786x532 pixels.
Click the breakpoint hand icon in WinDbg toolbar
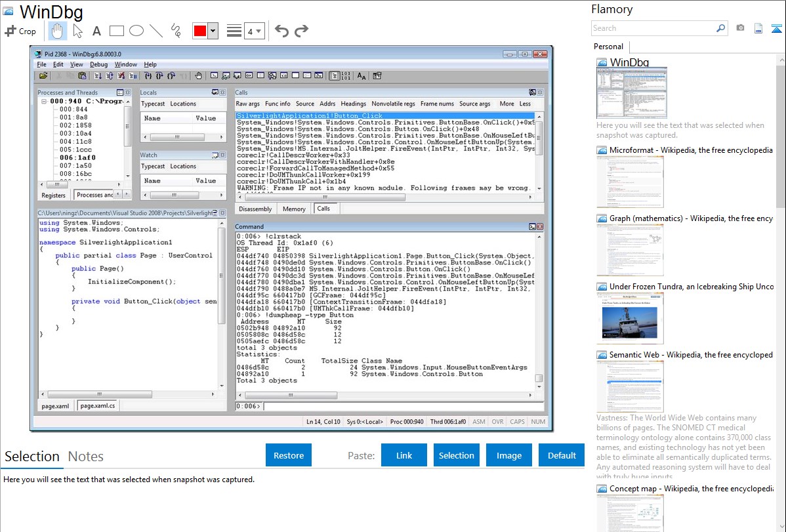[199, 75]
